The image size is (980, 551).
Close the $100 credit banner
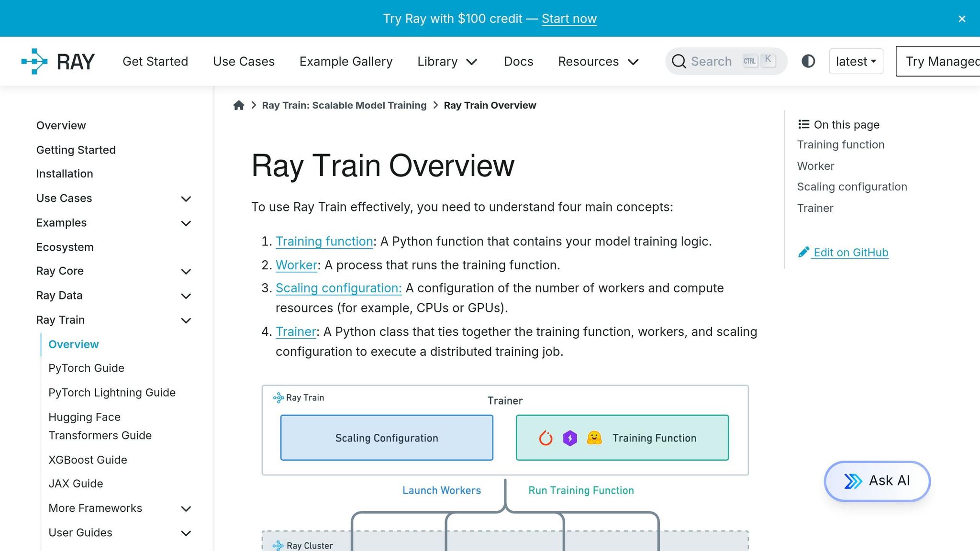(x=962, y=19)
